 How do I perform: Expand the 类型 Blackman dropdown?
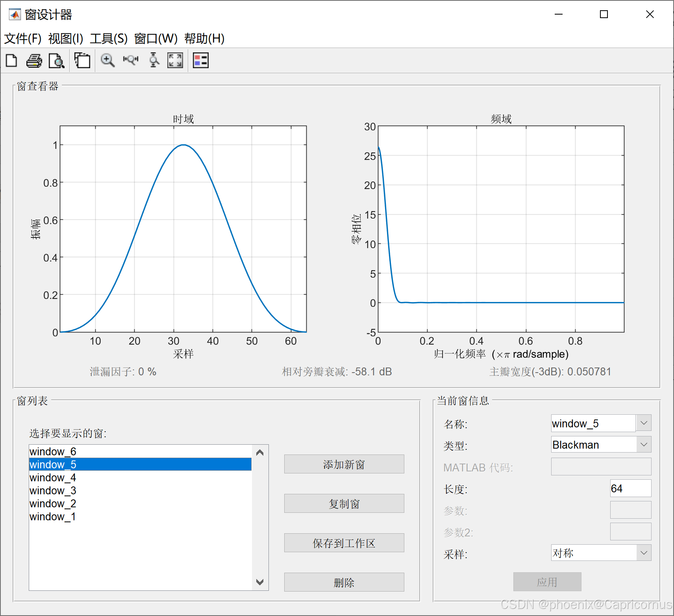pos(644,445)
